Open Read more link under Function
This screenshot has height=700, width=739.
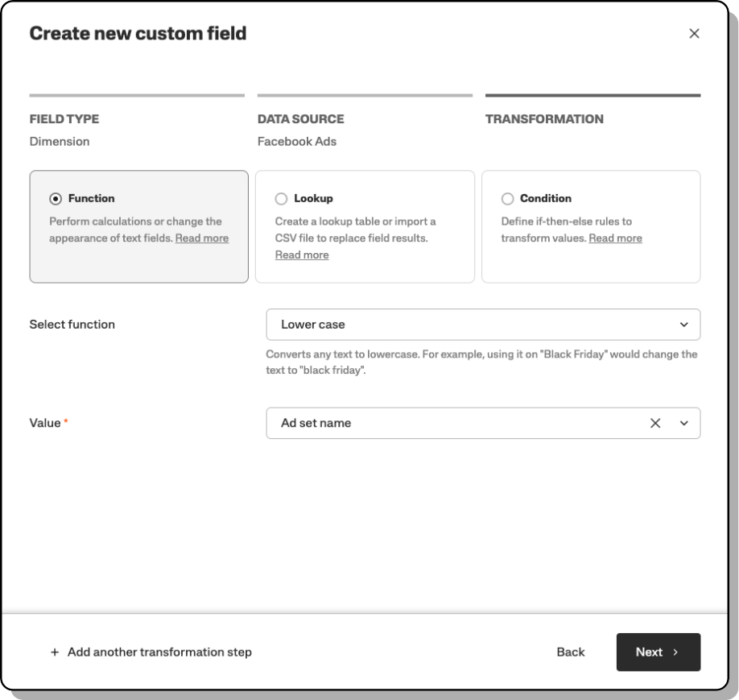202,238
